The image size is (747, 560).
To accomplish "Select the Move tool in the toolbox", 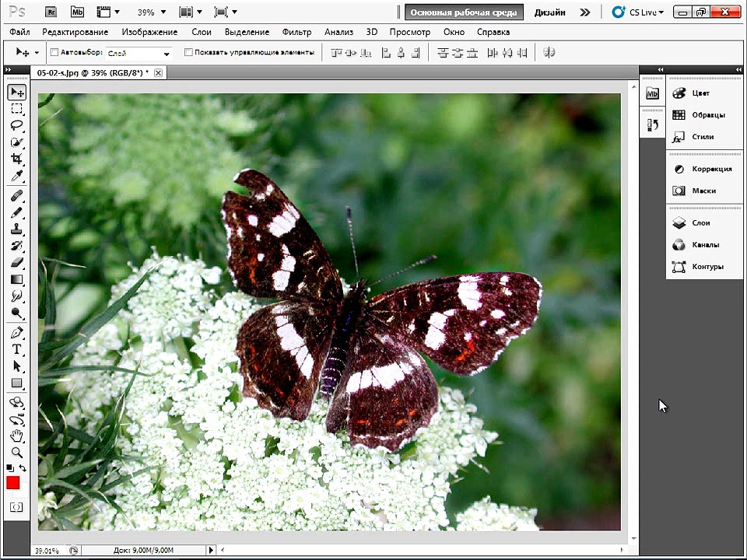I will (x=16, y=92).
